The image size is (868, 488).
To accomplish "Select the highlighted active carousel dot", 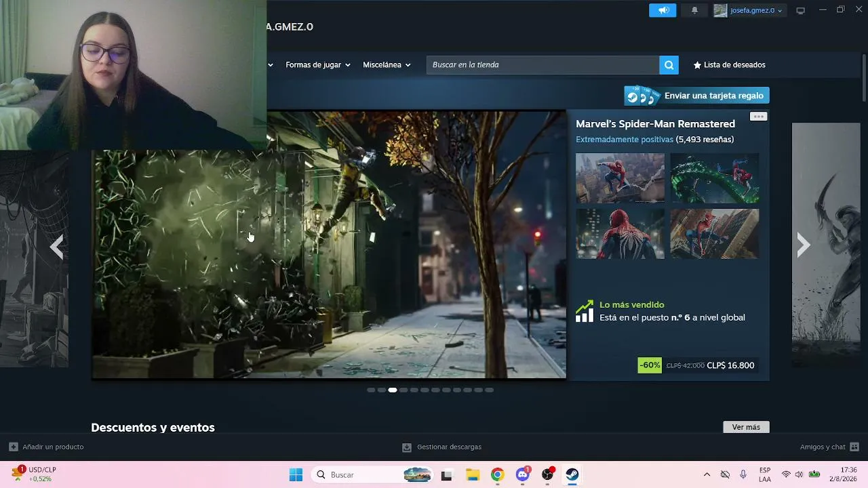I will coord(393,390).
